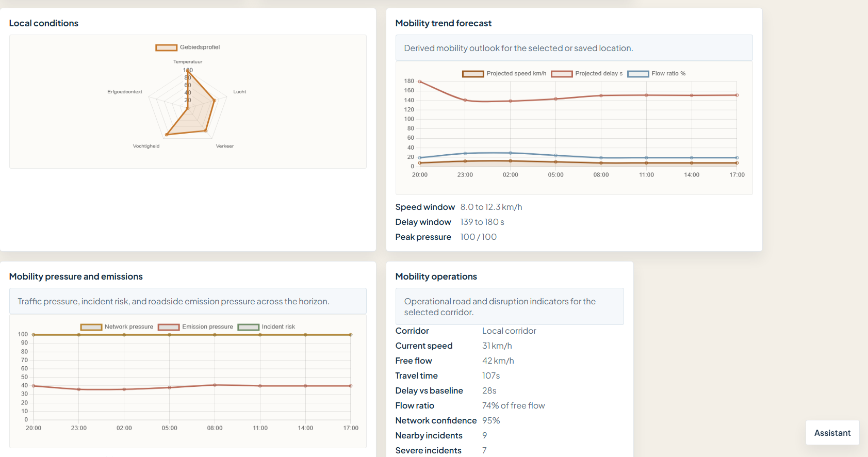
Task: Click the Nearby incidents value '9'
Action: pyautogui.click(x=485, y=435)
